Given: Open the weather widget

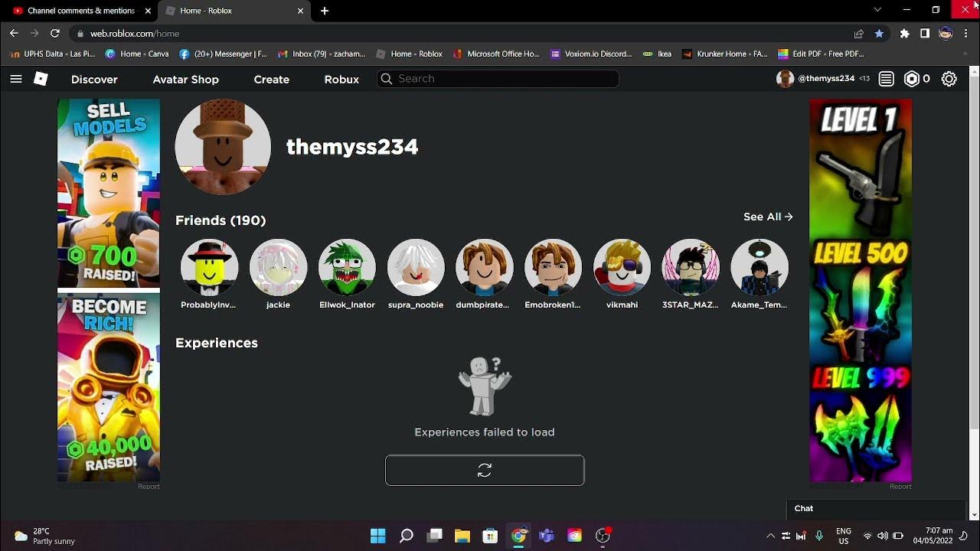Looking at the screenshot, I should click(x=44, y=536).
